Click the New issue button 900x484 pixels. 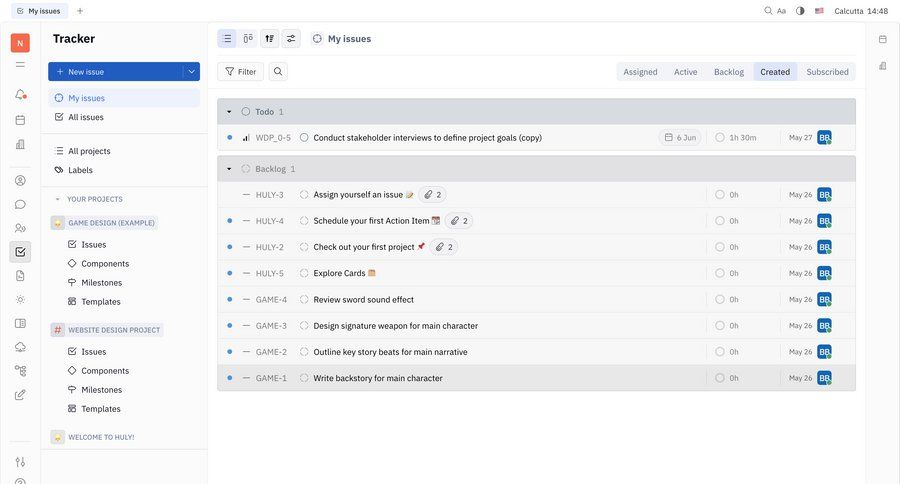[x=115, y=72]
